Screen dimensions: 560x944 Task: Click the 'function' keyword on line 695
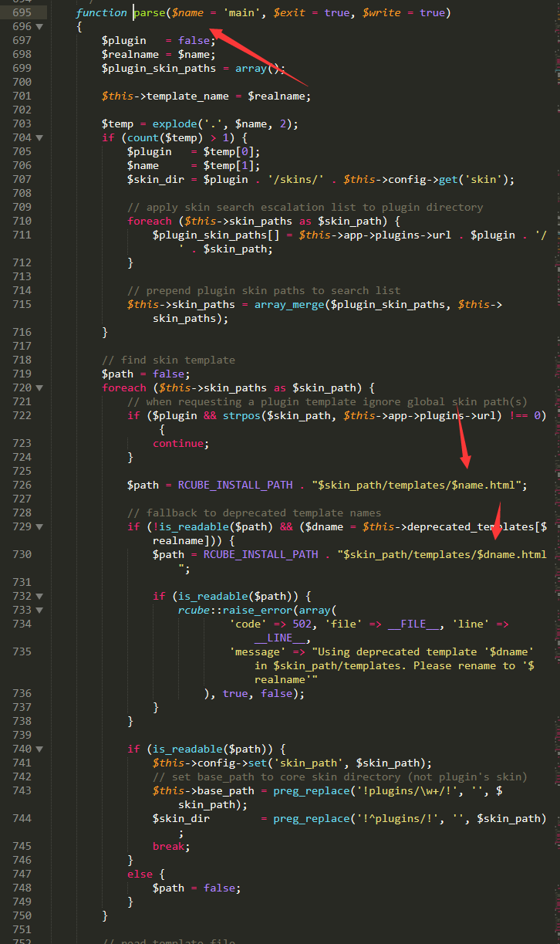pos(101,12)
